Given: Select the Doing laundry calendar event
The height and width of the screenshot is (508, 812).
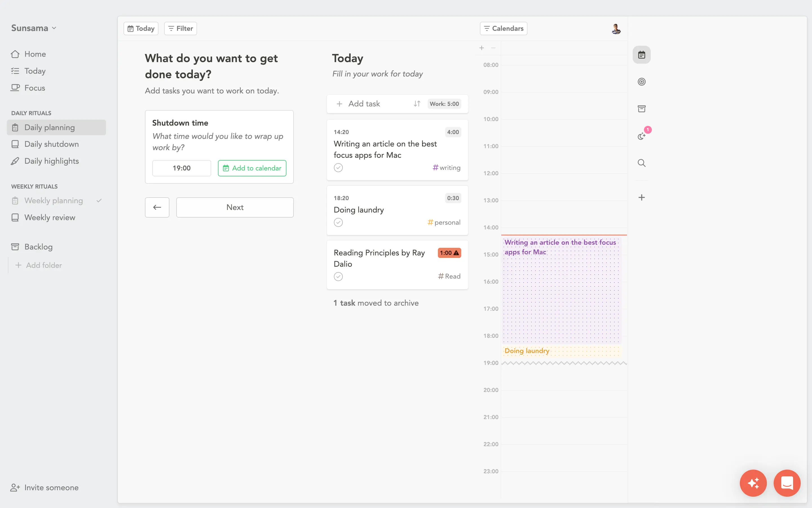Looking at the screenshot, I should point(562,351).
